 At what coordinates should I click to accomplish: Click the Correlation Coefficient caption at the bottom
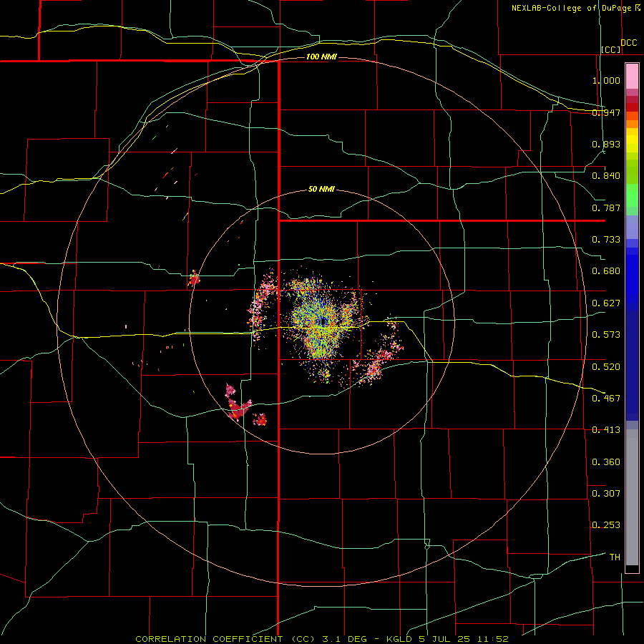pos(322,639)
